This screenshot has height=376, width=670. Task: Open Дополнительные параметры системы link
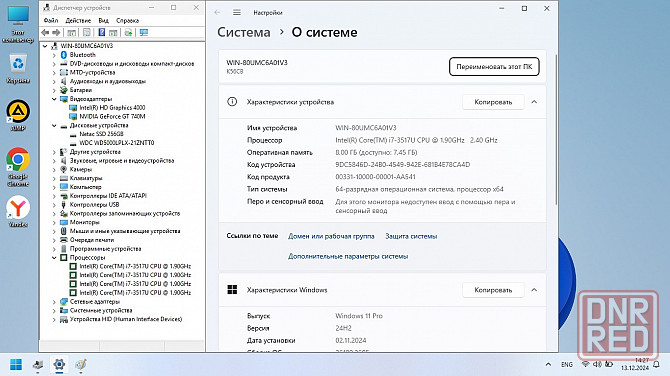[x=348, y=256]
